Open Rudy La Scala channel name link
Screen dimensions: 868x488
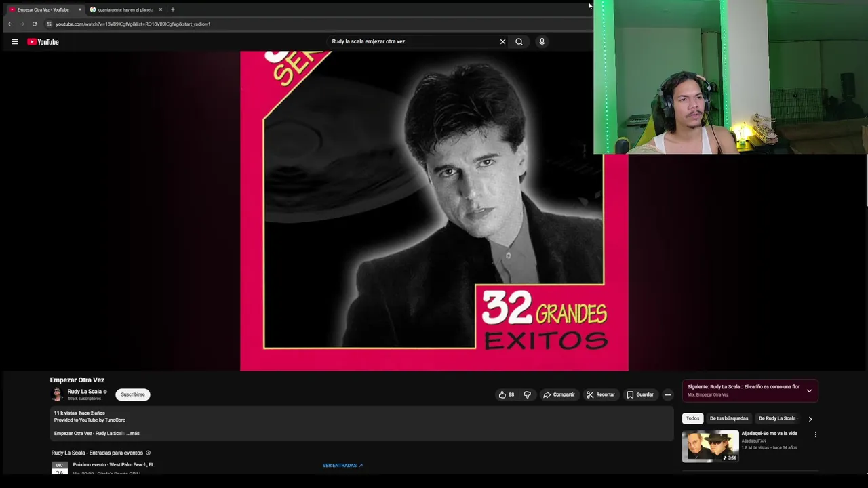85,392
